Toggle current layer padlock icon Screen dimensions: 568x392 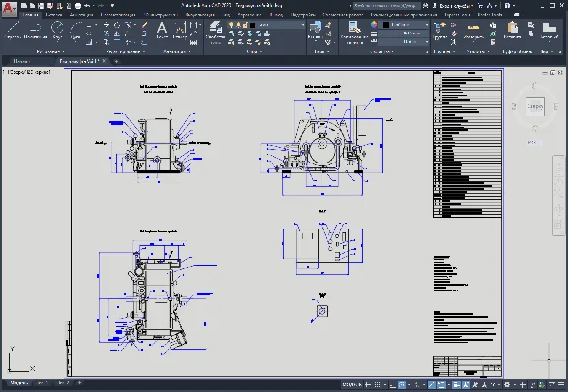(x=245, y=25)
